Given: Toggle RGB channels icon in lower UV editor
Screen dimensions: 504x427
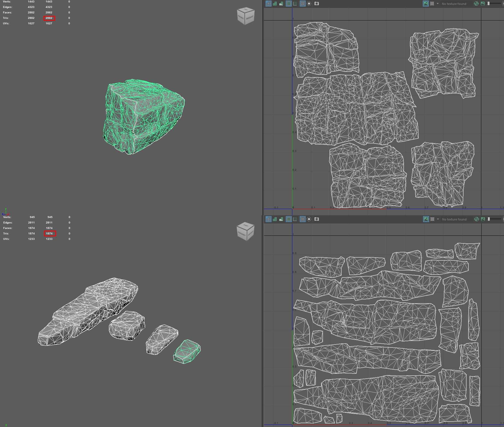Looking at the screenshot, I should (476, 219).
